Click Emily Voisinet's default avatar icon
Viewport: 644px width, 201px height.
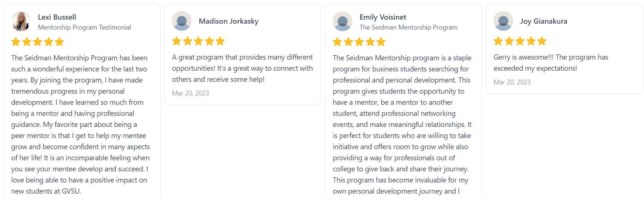[x=343, y=21]
